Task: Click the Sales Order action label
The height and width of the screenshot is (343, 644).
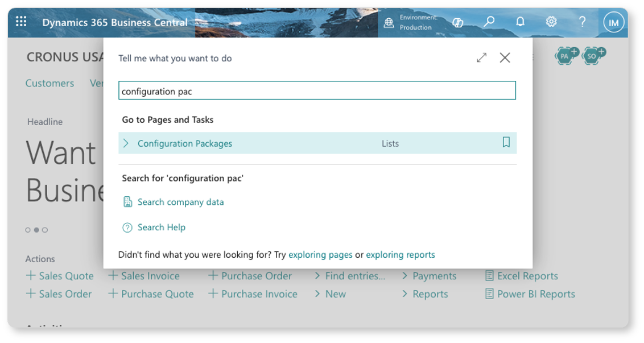Action: [65, 294]
